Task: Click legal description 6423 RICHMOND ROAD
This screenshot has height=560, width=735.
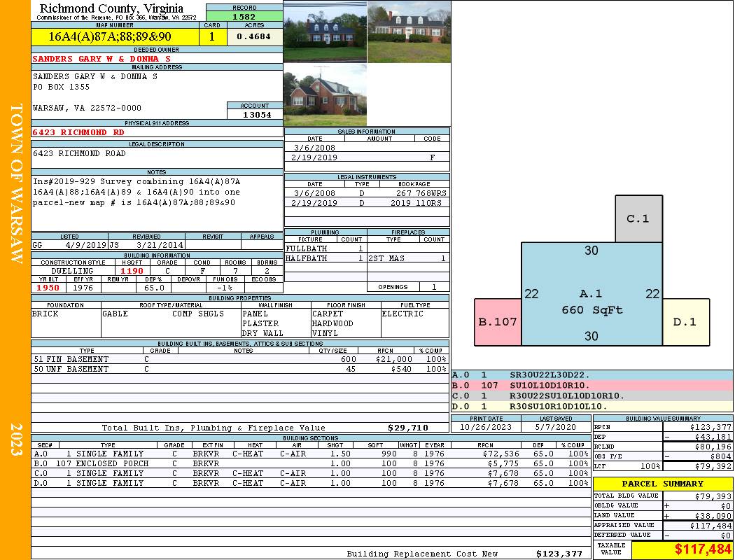Action: click(x=79, y=153)
